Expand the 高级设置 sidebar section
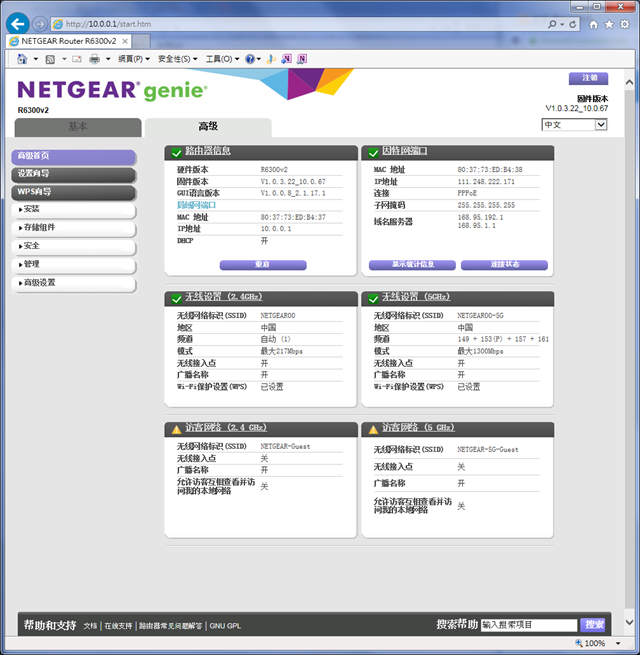 point(74,283)
